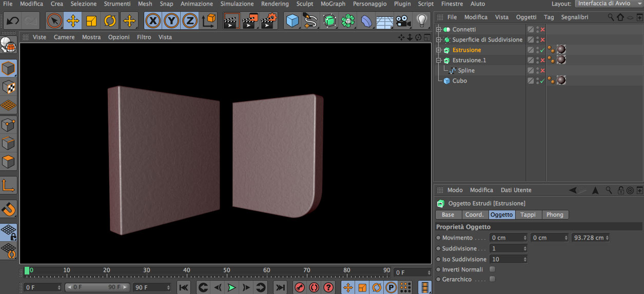Screen dimensions: 644x294
Task: Select the Rotate tool
Action: pos(110,21)
